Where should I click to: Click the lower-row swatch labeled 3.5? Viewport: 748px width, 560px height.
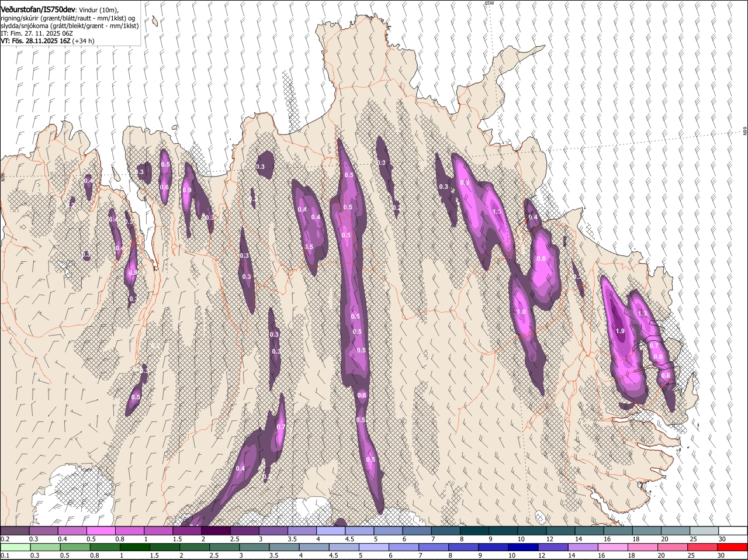[x=284, y=547]
